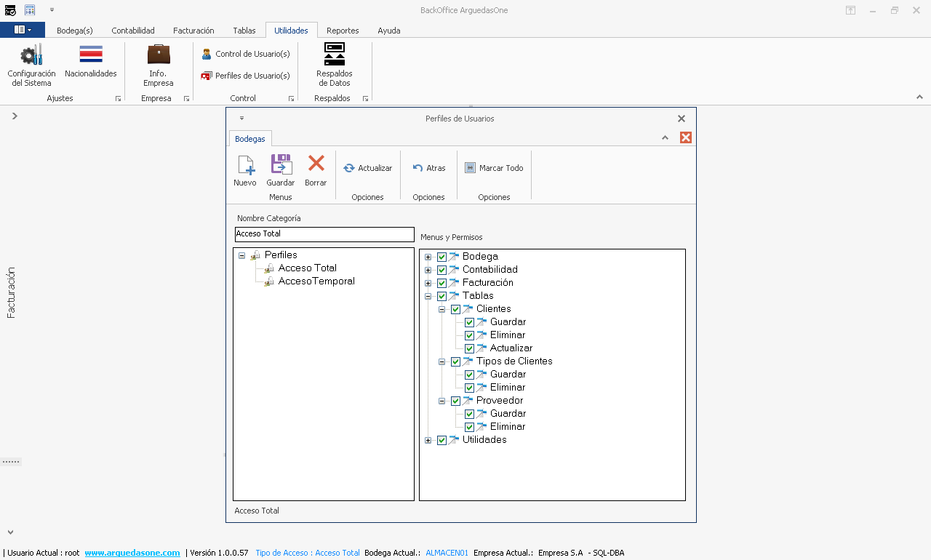Click Guardar to save profile
Viewport: 931px width, 560px height.
(x=281, y=171)
